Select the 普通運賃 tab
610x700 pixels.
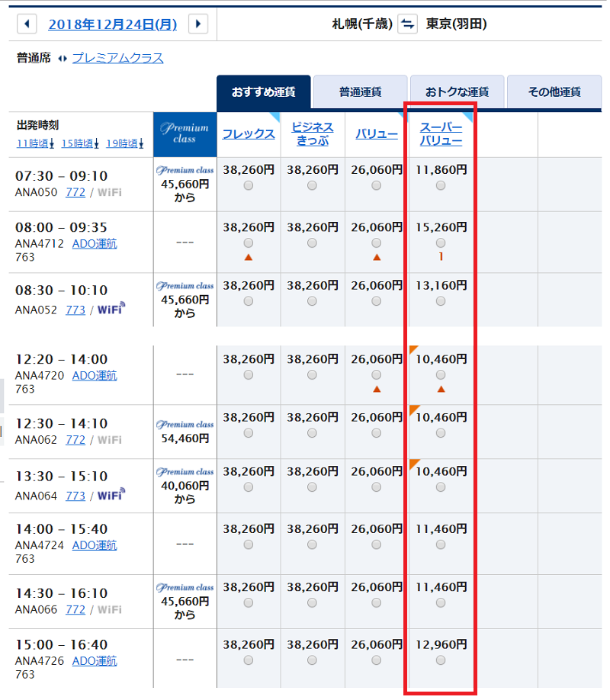coord(361,92)
